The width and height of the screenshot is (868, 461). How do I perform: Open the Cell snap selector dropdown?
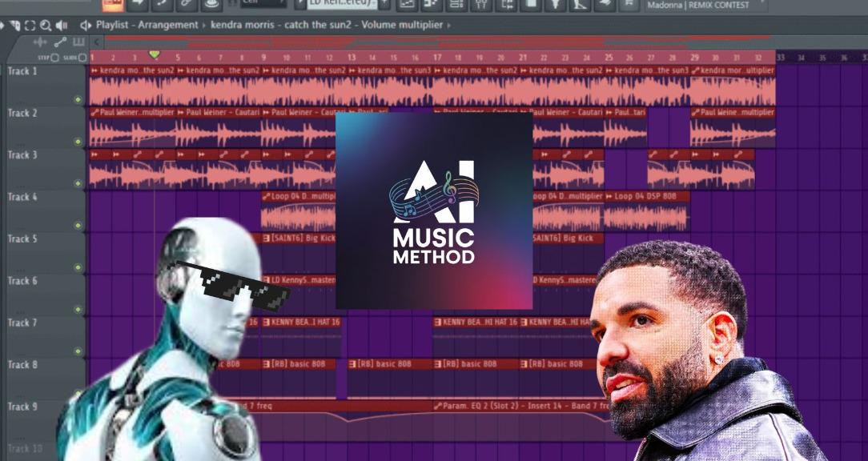pos(263,3)
